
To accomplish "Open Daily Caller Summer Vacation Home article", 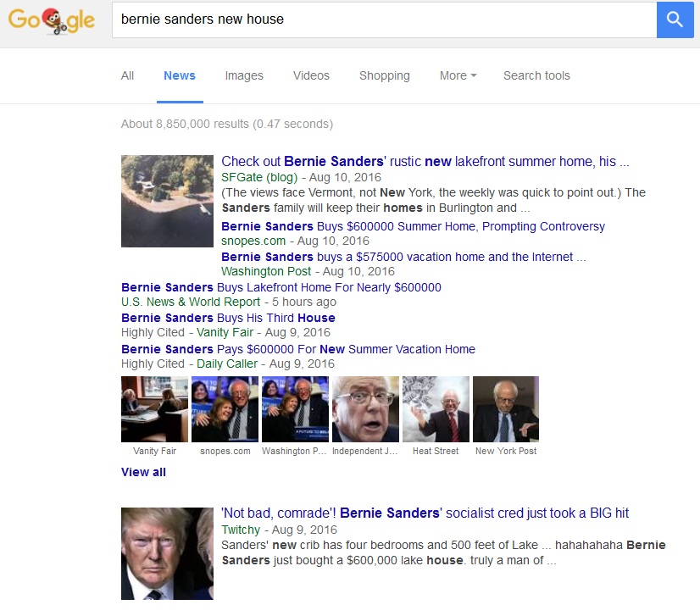I will click(298, 349).
